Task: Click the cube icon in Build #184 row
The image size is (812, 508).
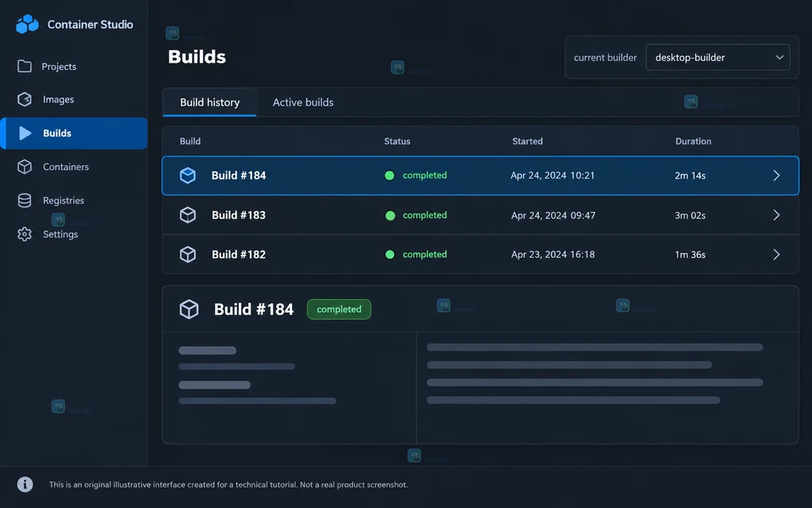Action: click(188, 175)
